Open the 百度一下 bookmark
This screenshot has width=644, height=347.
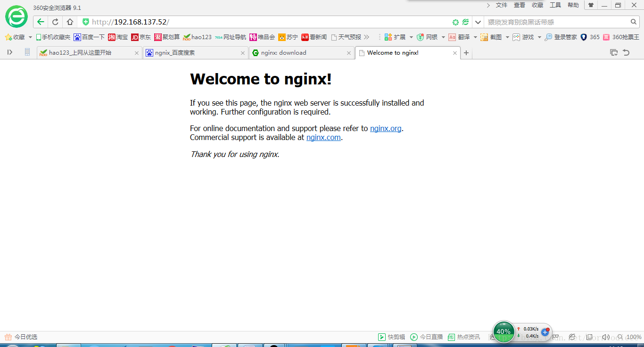point(89,37)
